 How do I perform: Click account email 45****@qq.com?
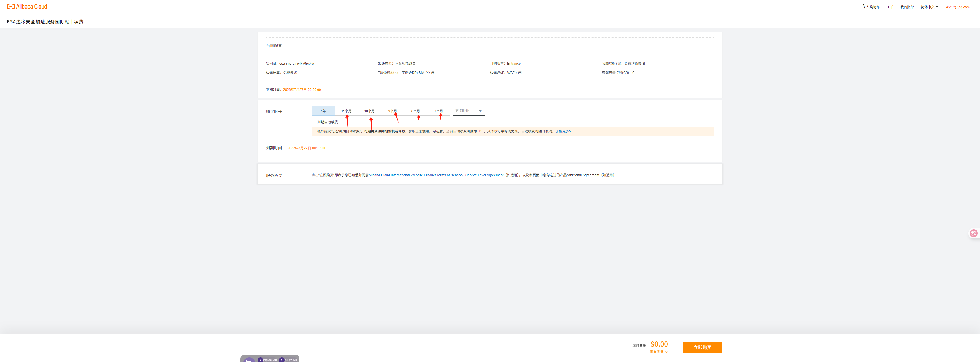pyautogui.click(x=957, y=7)
